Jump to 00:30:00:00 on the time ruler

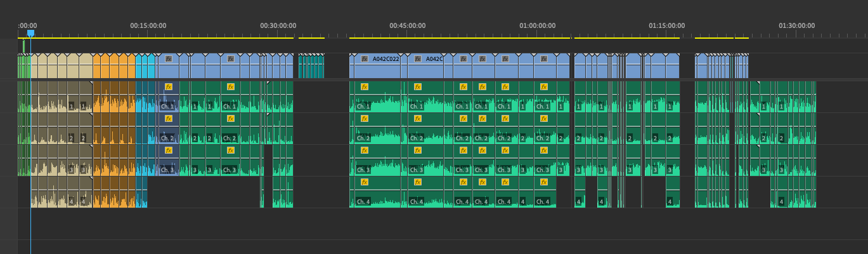click(278, 26)
